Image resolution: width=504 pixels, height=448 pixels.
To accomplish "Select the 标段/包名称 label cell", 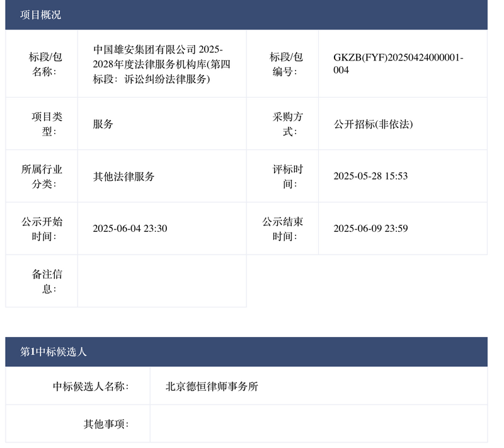I will 42,64.
